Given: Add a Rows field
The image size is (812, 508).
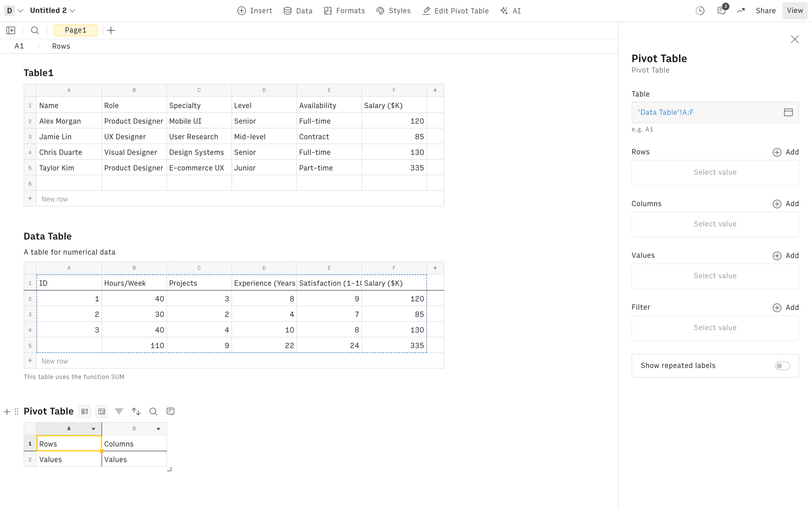Looking at the screenshot, I should (x=786, y=152).
